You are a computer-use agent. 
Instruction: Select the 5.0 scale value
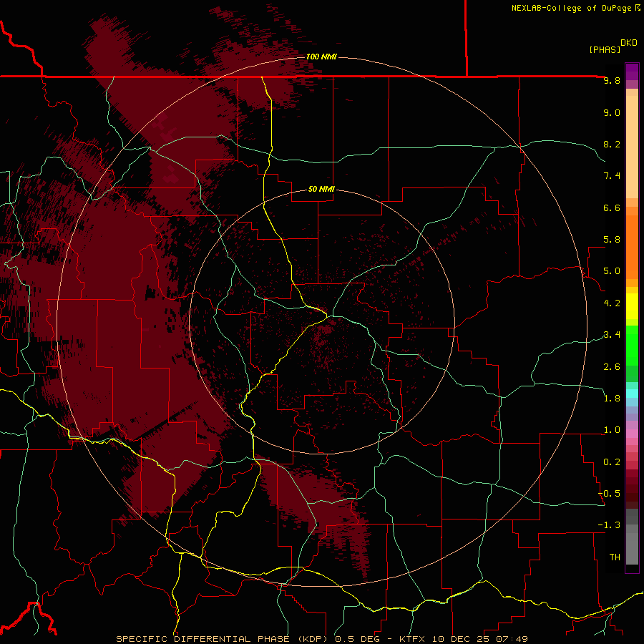(x=612, y=271)
